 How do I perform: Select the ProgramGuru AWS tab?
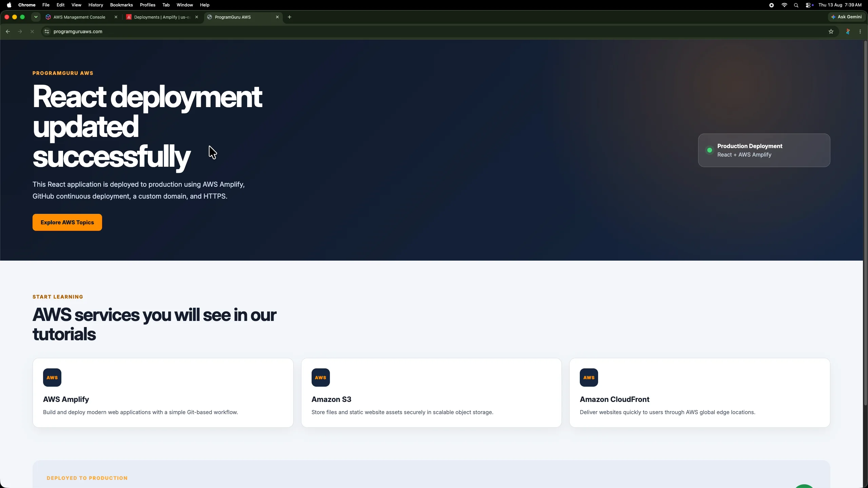[243, 17]
